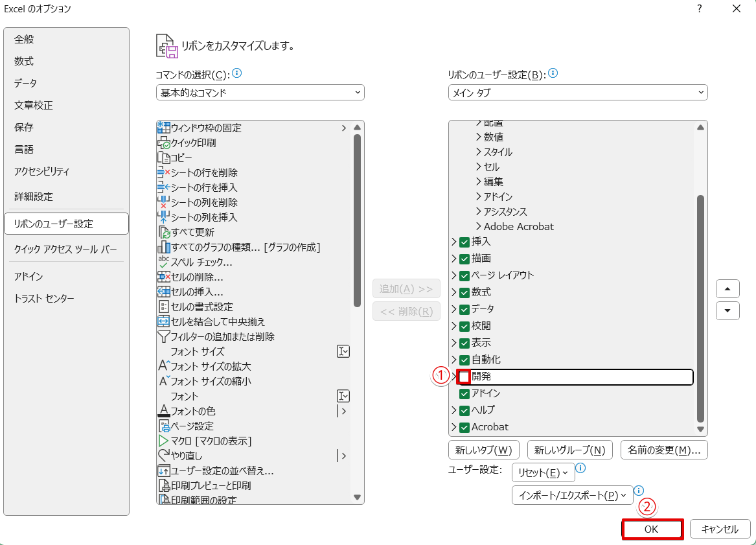Viewport: 756px width, 545px height.
Task: Uncheck the 挿入 tab checkbox
Action: tap(464, 242)
